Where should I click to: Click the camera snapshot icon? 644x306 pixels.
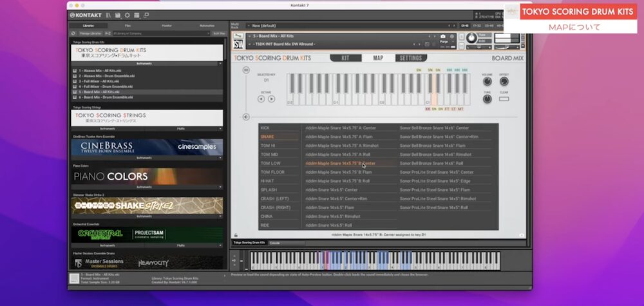[x=443, y=36]
